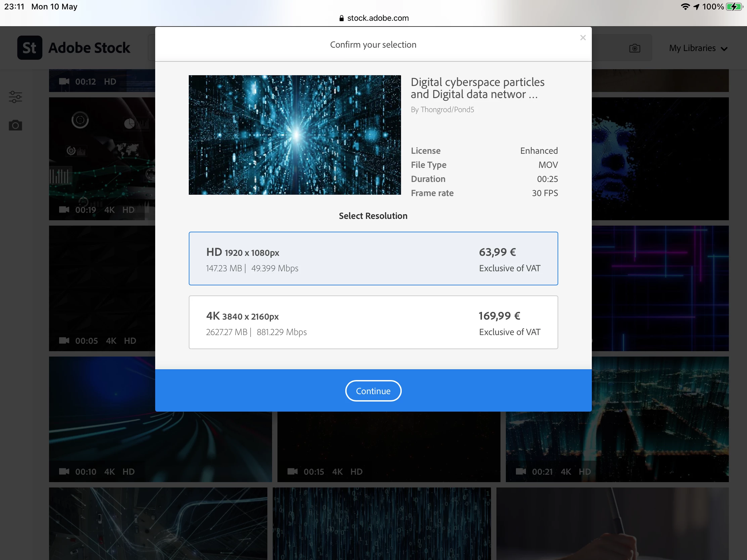Click the cyberspace particles video preview thumbnail
This screenshot has height=560, width=747.
(295, 135)
